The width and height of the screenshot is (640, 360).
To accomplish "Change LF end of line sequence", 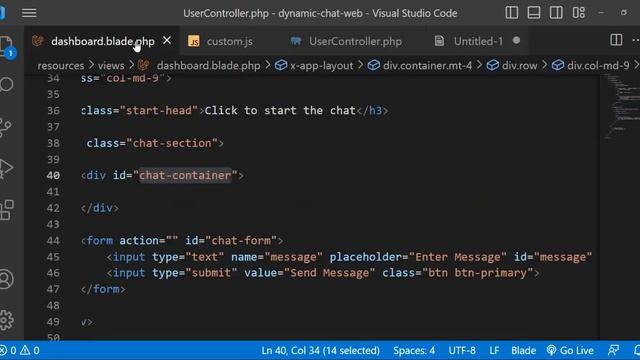I will 494,351.
